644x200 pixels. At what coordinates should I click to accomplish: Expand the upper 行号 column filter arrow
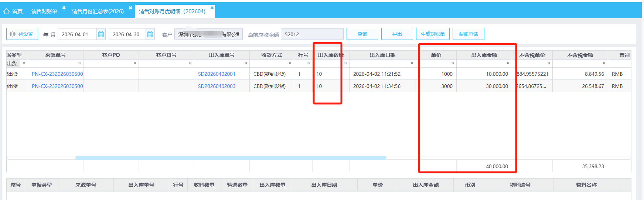(309, 64)
